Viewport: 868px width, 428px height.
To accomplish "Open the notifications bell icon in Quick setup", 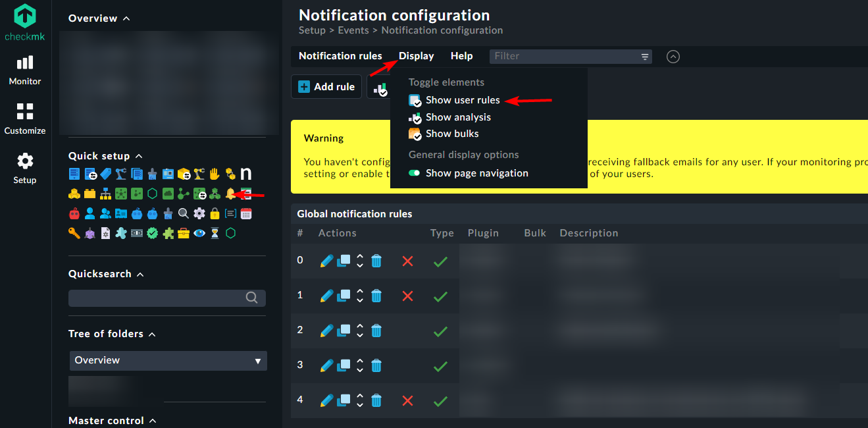I will (x=230, y=194).
